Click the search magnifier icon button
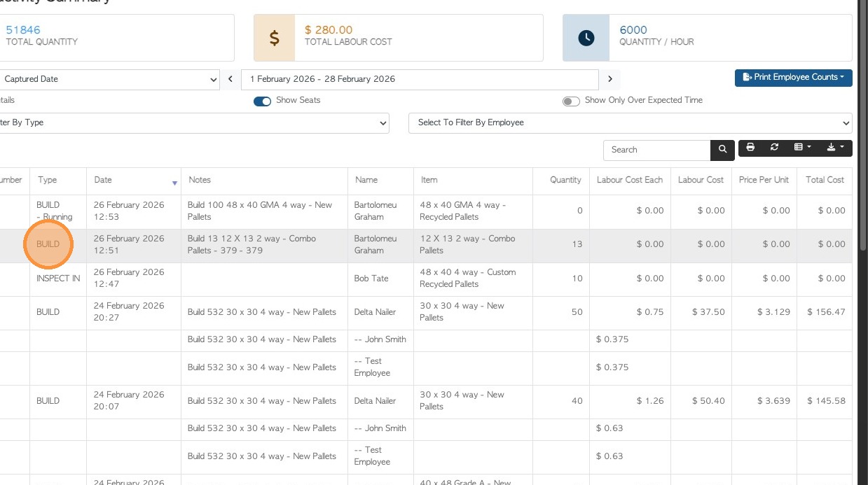The height and width of the screenshot is (485, 868). click(x=722, y=150)
